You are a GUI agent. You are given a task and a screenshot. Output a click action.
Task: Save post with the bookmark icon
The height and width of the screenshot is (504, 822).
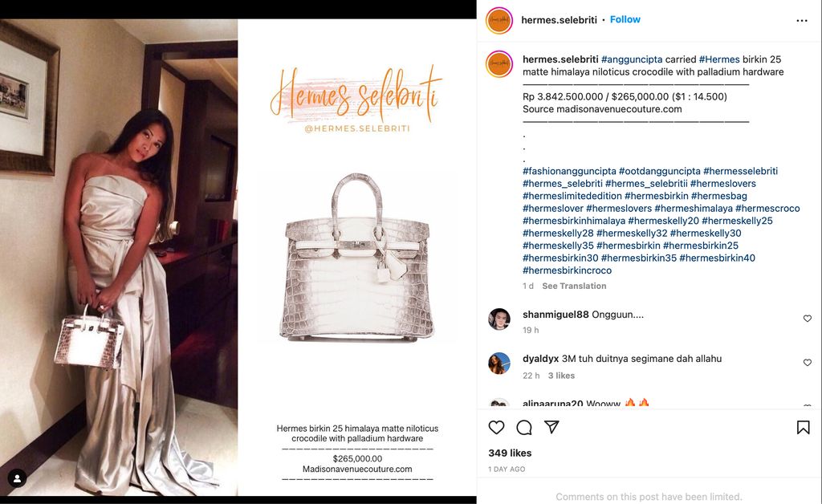click(803, 428)
